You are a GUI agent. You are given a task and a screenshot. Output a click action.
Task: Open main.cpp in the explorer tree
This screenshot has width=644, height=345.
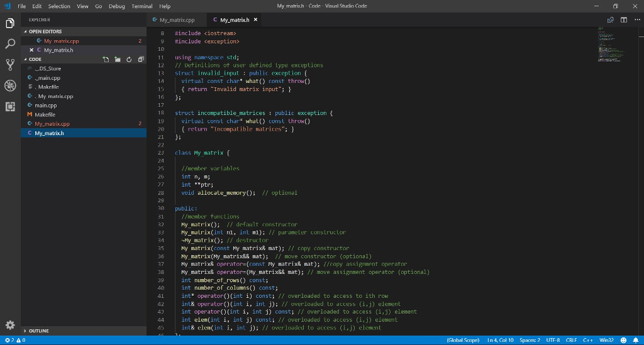click(84, 106)
